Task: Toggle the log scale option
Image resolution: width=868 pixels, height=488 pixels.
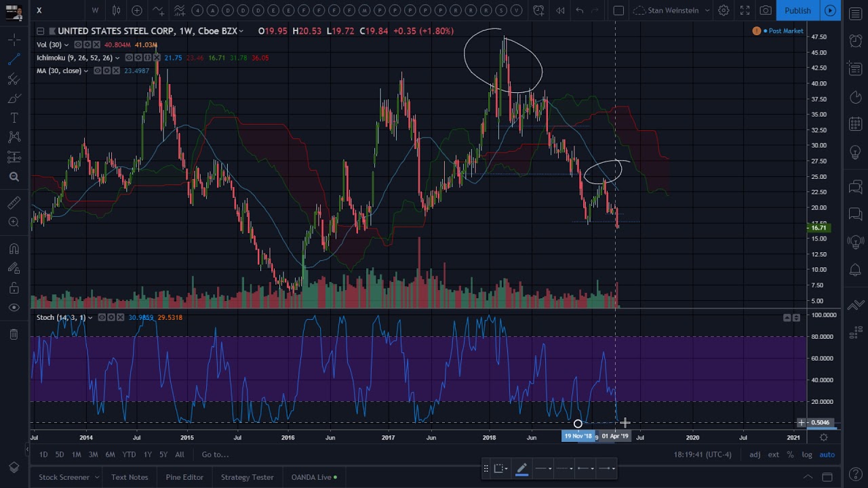Action: 807,455
